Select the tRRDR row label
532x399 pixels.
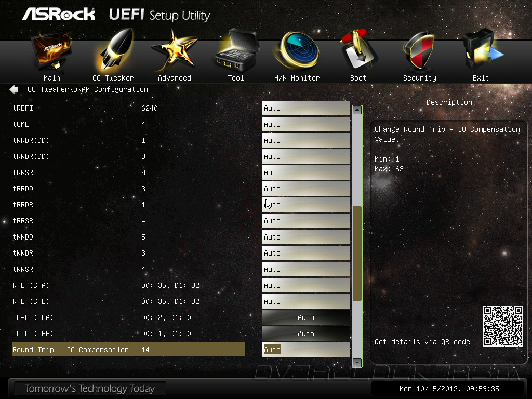[23, 205]
